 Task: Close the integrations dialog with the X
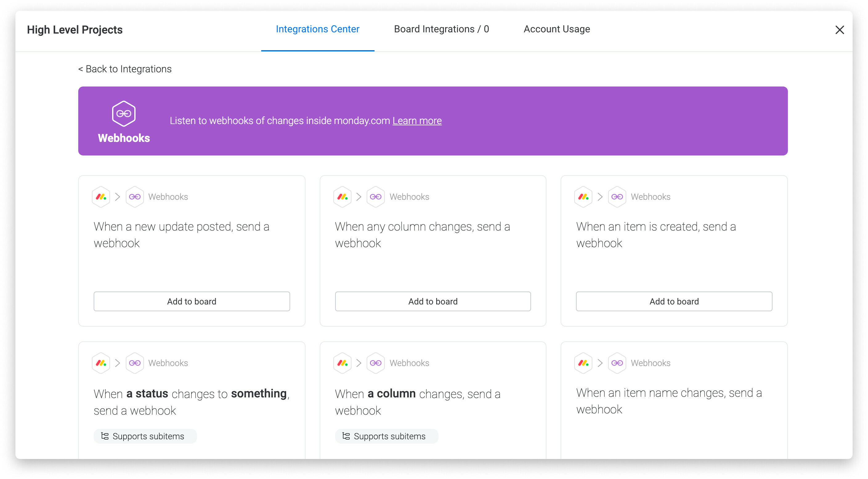[x=839, y=30]
